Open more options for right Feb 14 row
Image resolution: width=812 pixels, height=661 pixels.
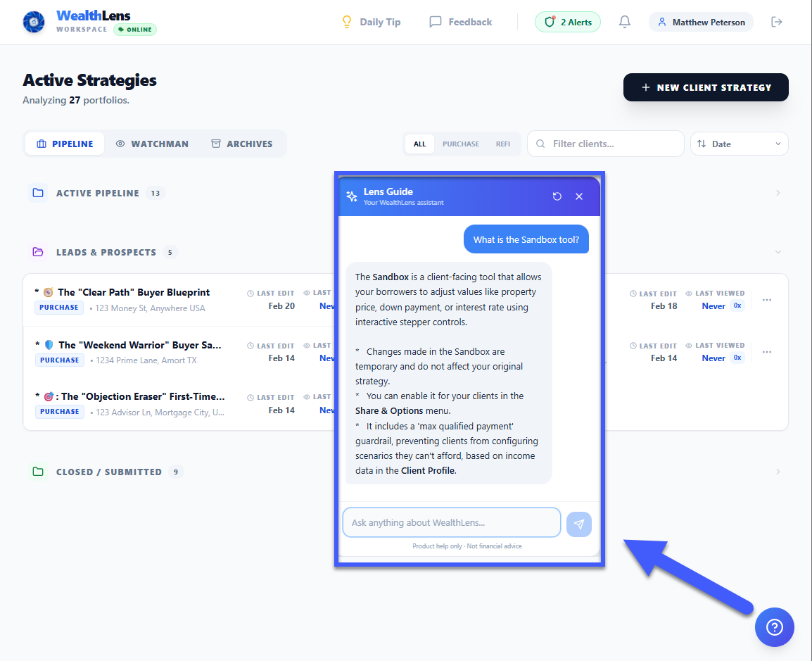pyautogui.click(x=767, y=352)
